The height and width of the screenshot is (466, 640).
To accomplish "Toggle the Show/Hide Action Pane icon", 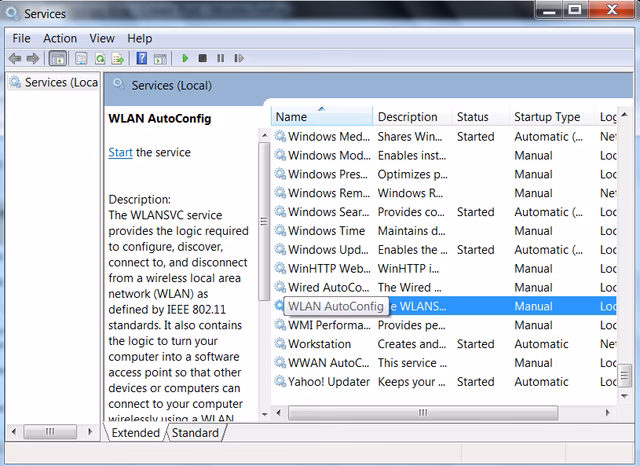I will coord(160,59).
